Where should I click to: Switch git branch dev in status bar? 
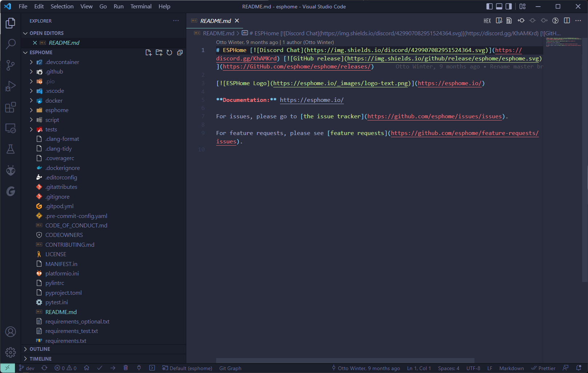(x=27, y=368)
